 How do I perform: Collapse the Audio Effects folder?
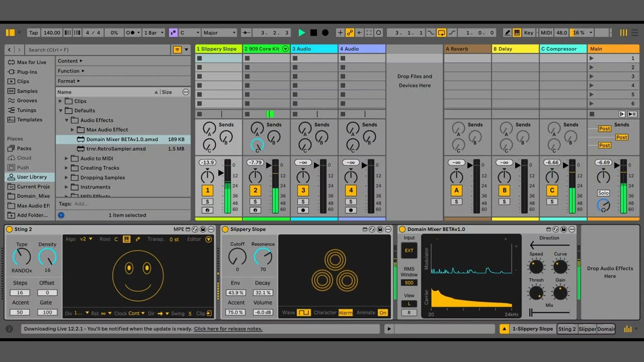click(x=66, y=120)
